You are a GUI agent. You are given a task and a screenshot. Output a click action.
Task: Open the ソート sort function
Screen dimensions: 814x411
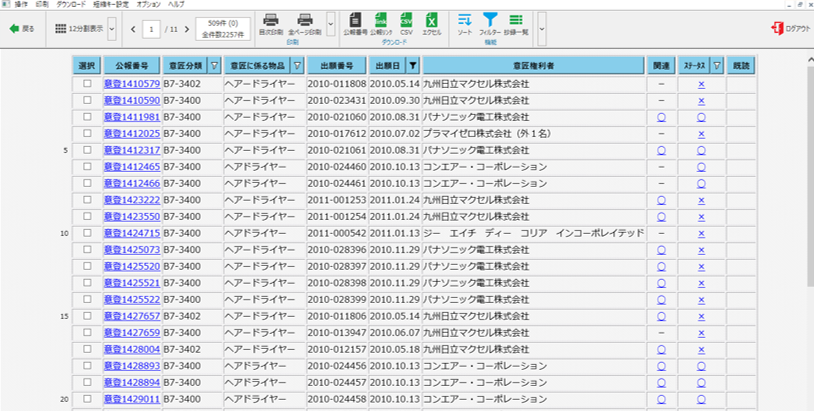click(x=465, y=24)
